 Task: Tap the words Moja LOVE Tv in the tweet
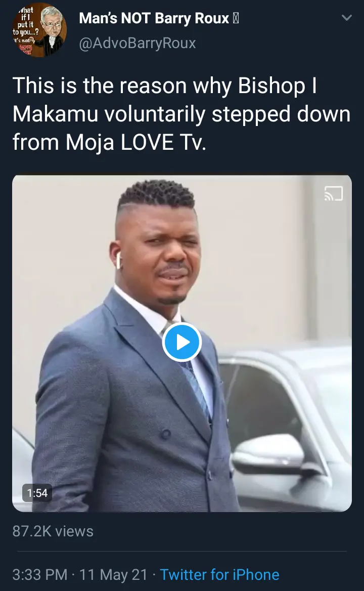click(x=136, y=142)
